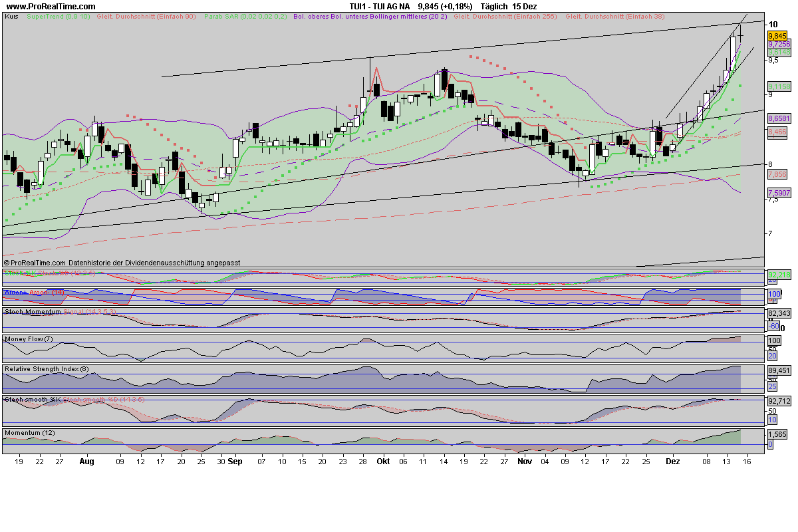This screenshot has width=798, height=532.
Task: Select the Relative Strength Index (8) label
Action: (47, 368)
